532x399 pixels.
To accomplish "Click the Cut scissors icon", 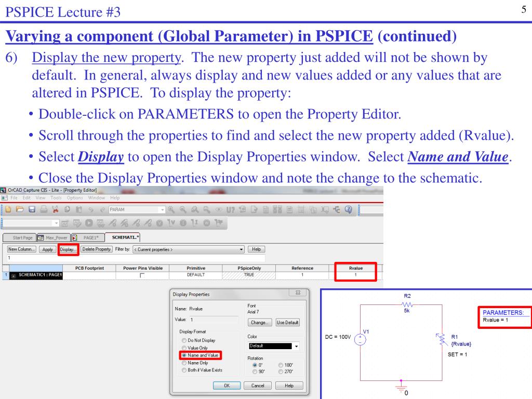I will coord(55,210).
